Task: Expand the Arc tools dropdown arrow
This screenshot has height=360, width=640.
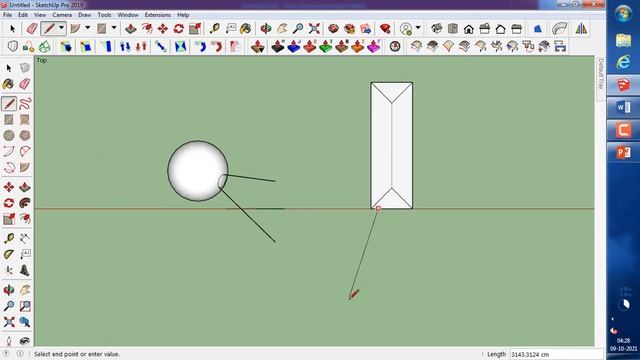Action: click(87, 29)
